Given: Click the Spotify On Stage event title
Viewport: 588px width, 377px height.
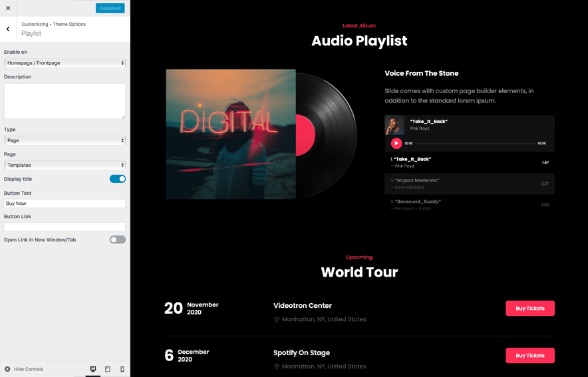Looking at the screenshot, I should click(x=301, y=352).
